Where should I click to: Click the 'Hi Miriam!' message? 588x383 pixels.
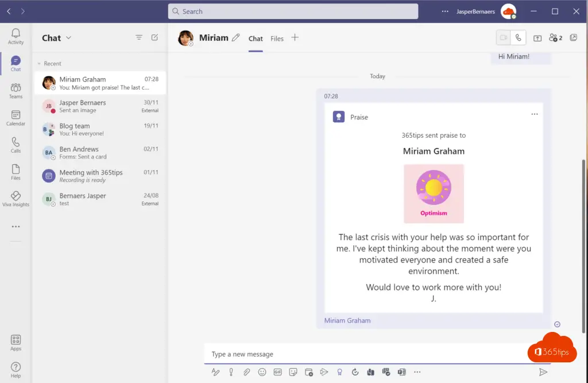514,57
